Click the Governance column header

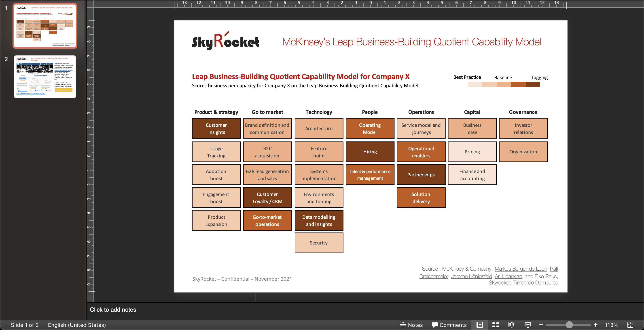[523, 112]
